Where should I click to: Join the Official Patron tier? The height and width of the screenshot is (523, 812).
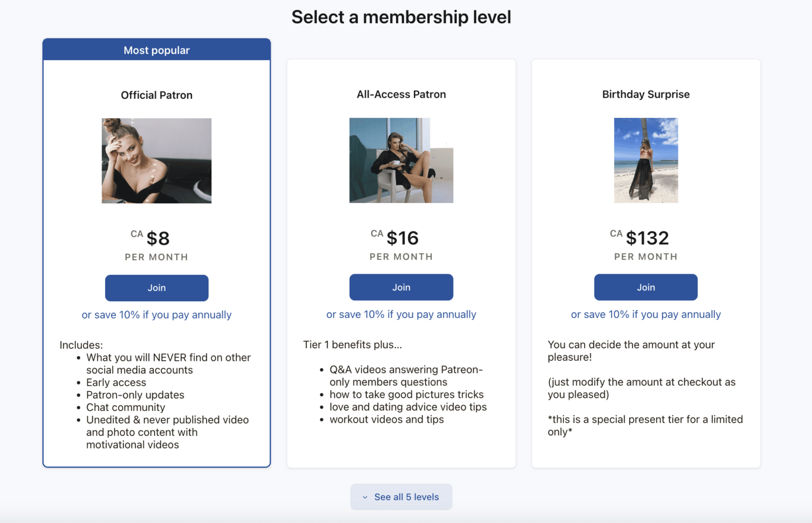coord(156,288)
